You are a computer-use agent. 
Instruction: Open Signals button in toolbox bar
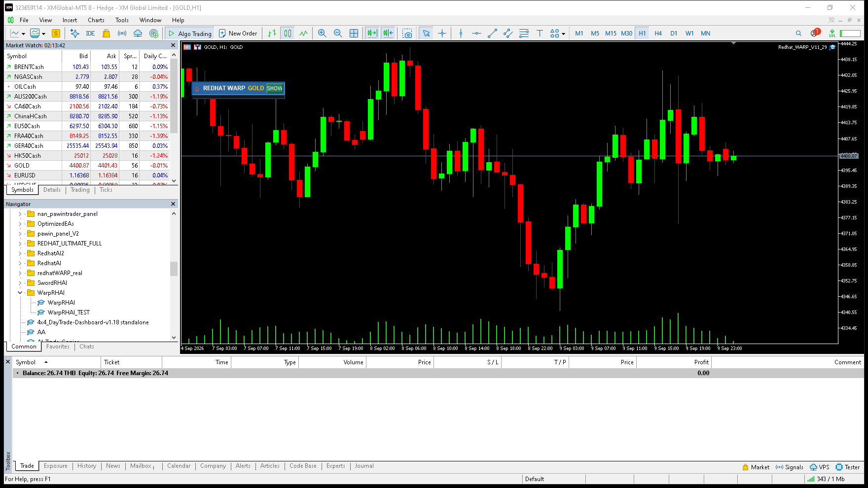click(x=789, y=467)
